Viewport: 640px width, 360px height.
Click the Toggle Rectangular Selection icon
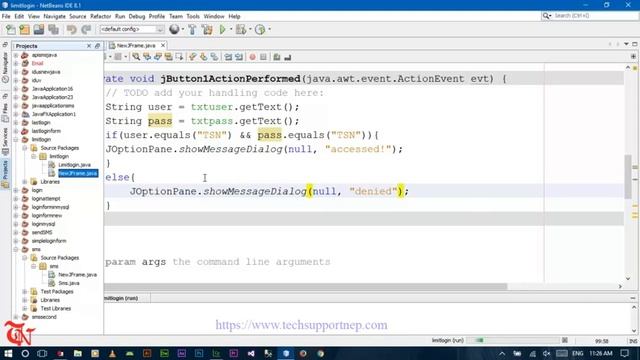point(179,57)
